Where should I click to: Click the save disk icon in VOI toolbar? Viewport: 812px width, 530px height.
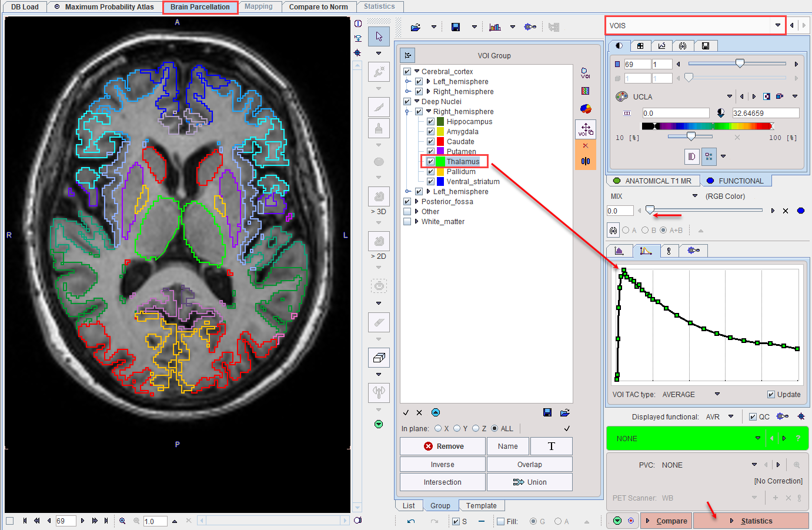coord(456,27)
